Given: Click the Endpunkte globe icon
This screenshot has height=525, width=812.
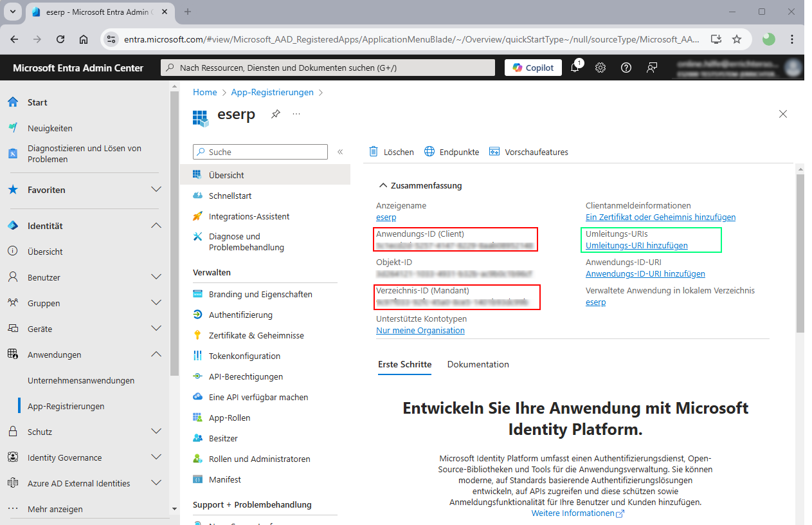Looking at the screenshot, I should pyautogui.click(x=429, y=152).
